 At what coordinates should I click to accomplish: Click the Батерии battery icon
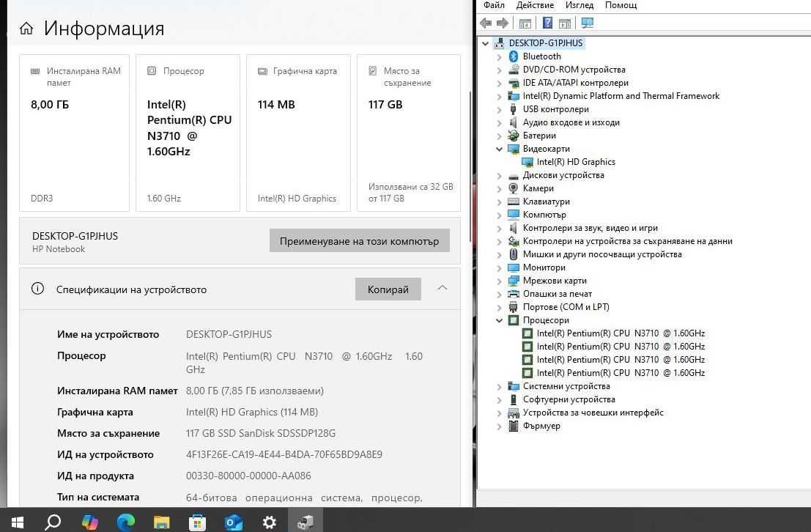coord(513,136)
